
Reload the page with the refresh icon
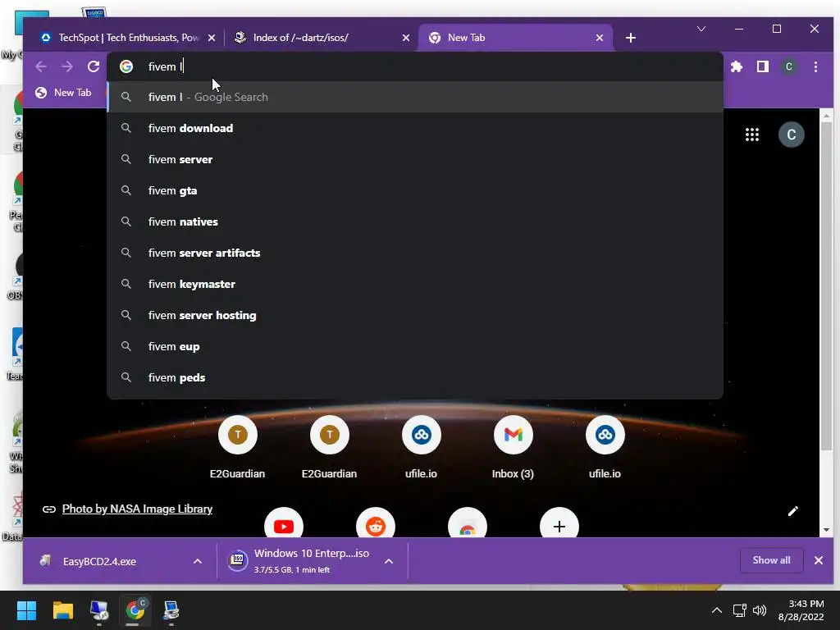tap(94, 66)
